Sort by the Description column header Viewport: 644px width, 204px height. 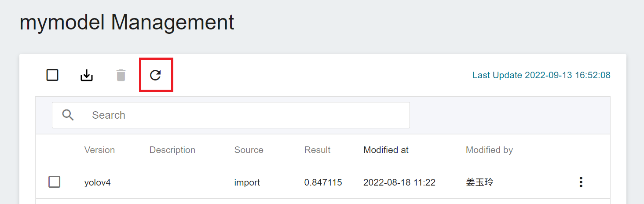click(x=172, y=150)
